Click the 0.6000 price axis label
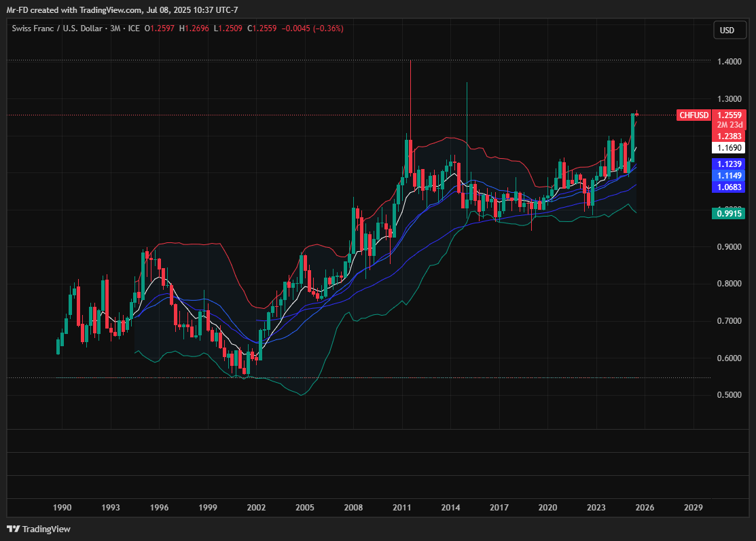Viewport: 756px width, 541px height. [729, 358]
